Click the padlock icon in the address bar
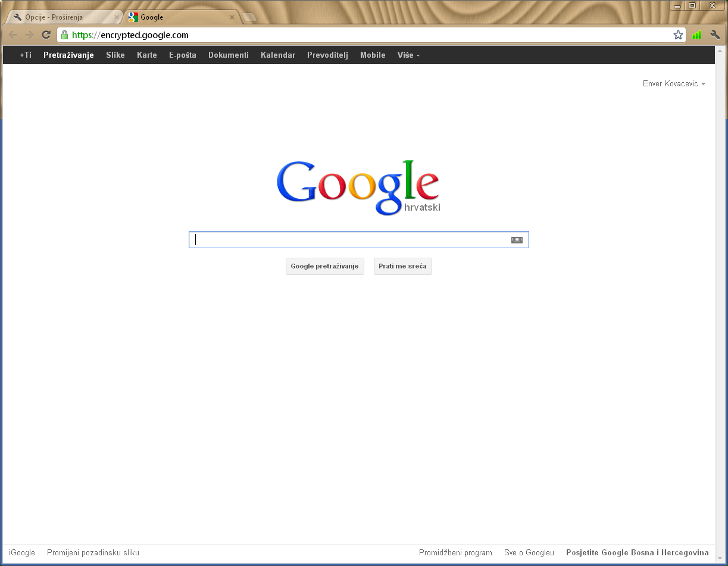The height and width of the screenshot is (566, 728). coord(64,35)
